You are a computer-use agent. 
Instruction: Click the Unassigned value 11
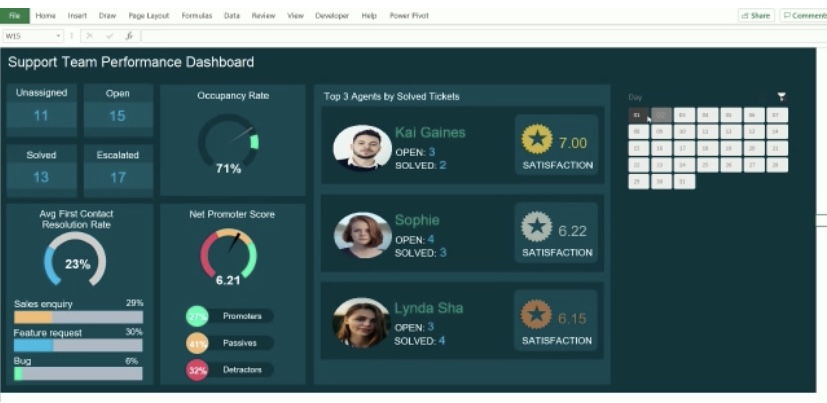tap(41, 116)
